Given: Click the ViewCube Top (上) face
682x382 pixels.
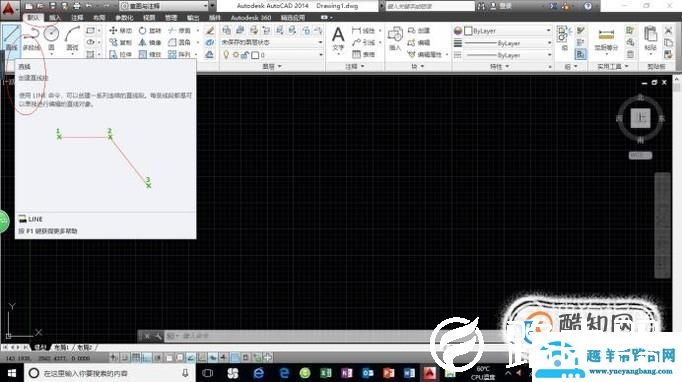Looking at the screenshot, I should (640, 117).
